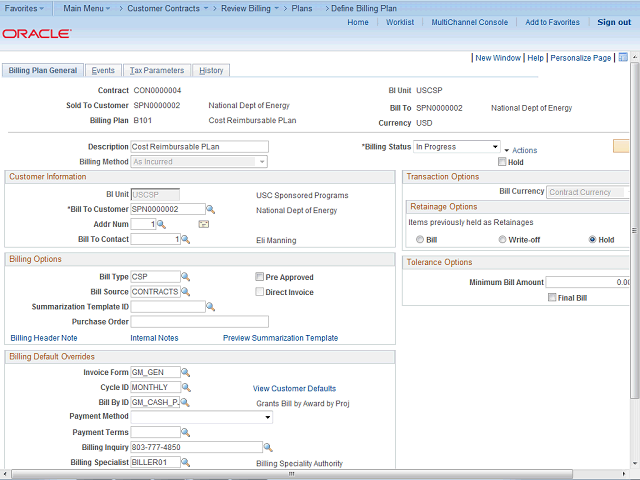This screenshot has width=640, height=480.
Task: Look up Summarization Template ID
Action: [x=211, y=307]
